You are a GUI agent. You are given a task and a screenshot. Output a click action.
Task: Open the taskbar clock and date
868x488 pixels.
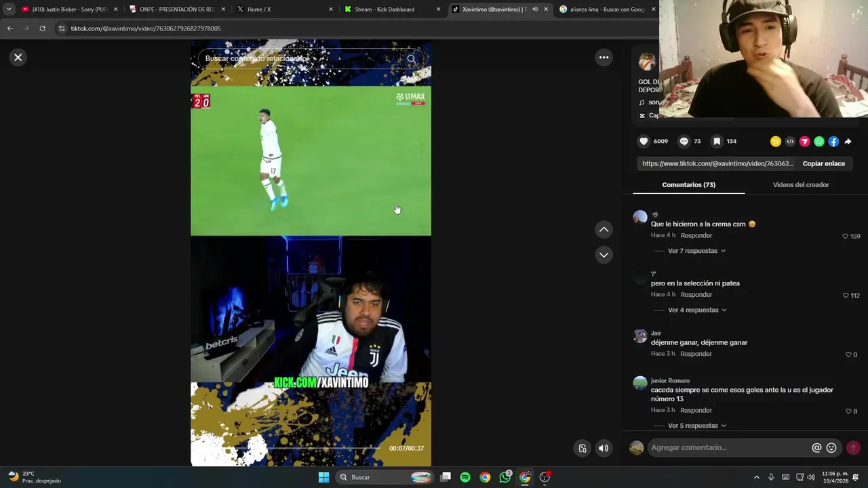tap(835, 477)
